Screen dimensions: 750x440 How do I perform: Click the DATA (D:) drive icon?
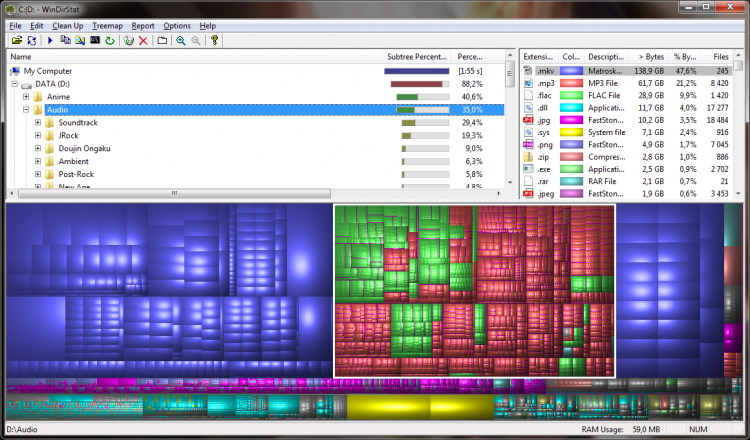pos(26,84)
